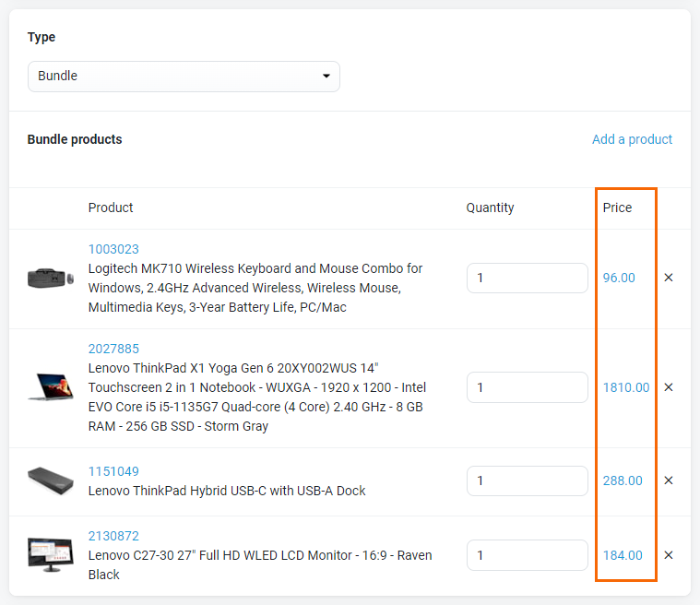
Task: Click the Lenovo monitor thumbnail image
Action: pos(51,555)
